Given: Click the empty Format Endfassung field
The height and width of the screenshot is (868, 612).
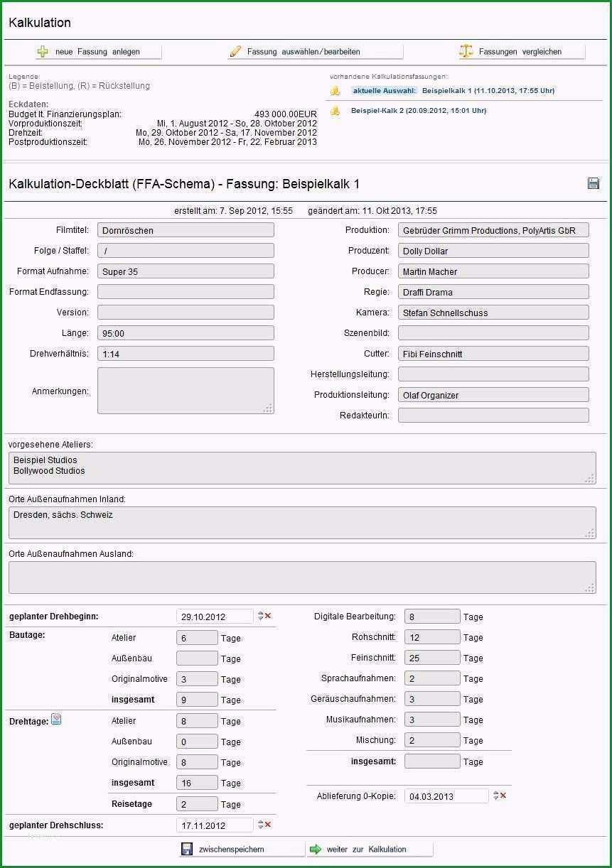Looking at the screenshot, I should (x=186, y=292).
